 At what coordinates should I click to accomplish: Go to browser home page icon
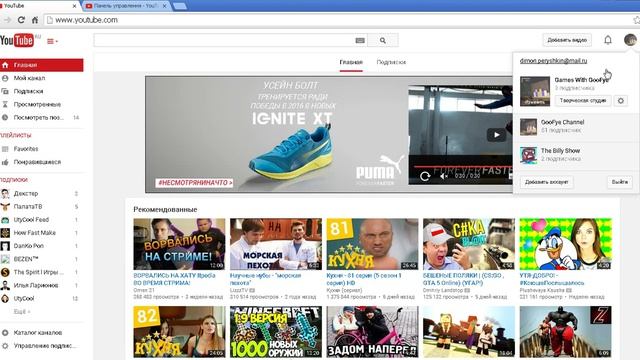[35, 20]
